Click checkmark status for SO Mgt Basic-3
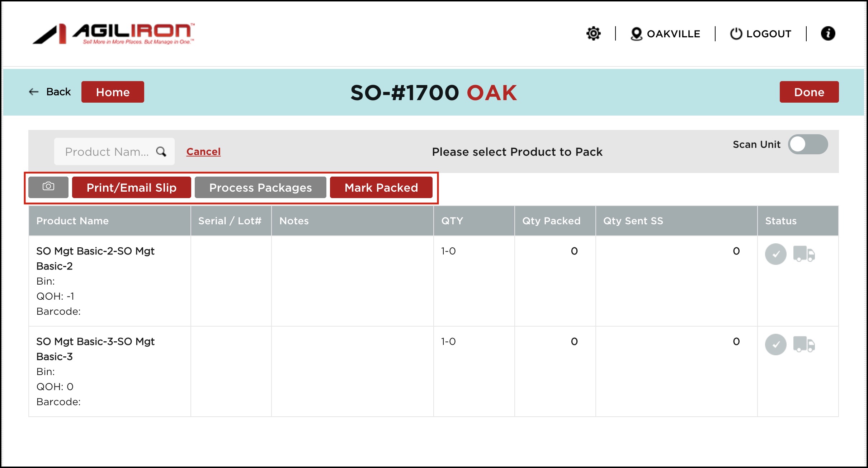 click(775, 345)
